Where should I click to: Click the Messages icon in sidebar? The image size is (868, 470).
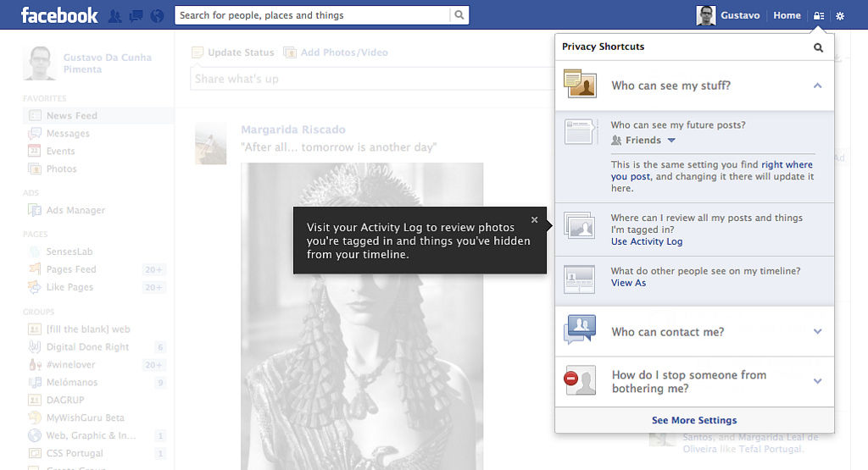(x=35, y=133)
